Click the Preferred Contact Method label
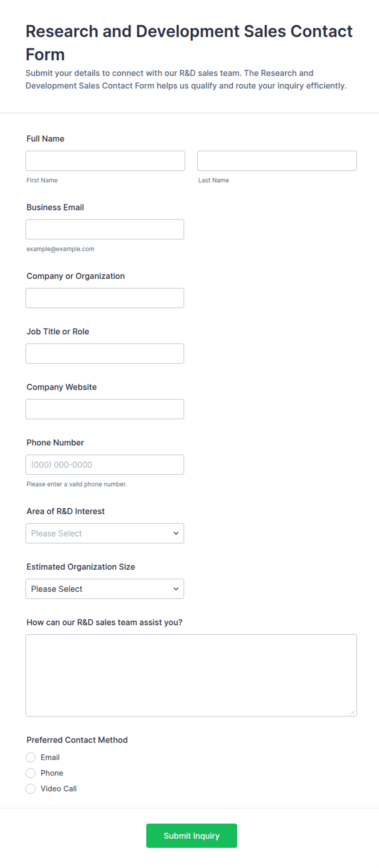The height and width of the screenshot is (868, 379). (x=77, y=740)
